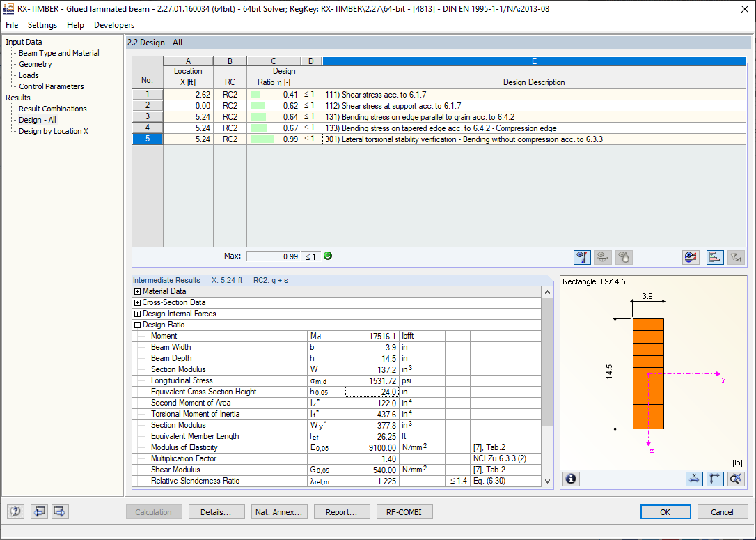Confirm with the OK button
Image resolution: width=756 pixels, height=540 pixels.
click(x=666, y=512)
